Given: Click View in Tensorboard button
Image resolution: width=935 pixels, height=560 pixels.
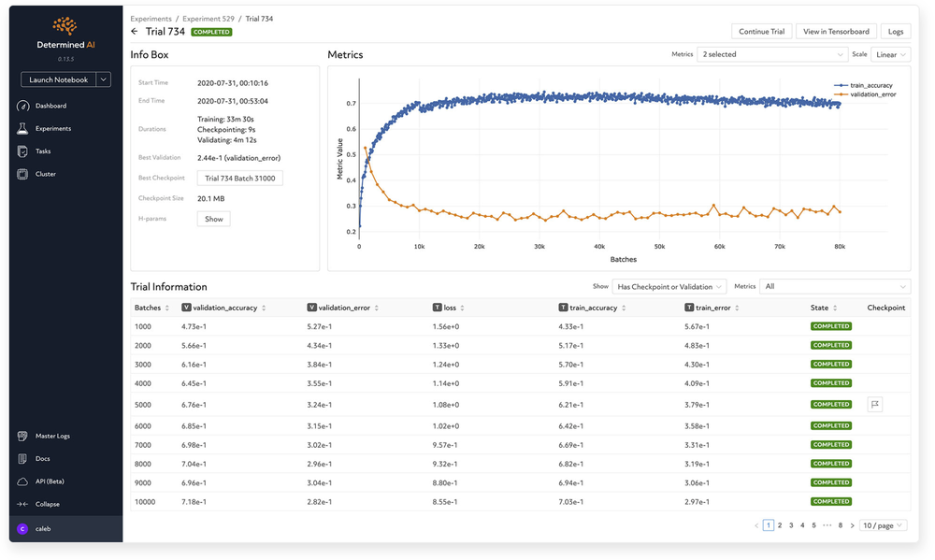Looking at the screenshot, I should click(x=836, y=32).
